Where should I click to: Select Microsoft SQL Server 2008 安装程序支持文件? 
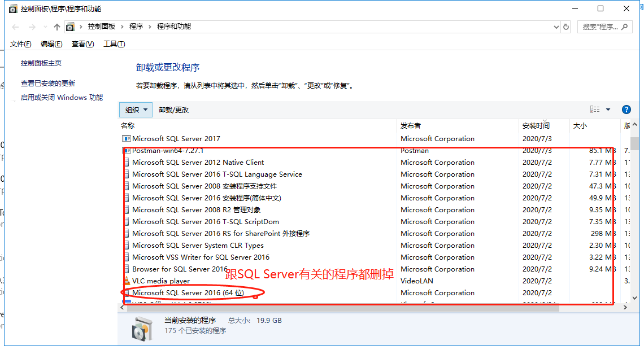tap(204, 186)
